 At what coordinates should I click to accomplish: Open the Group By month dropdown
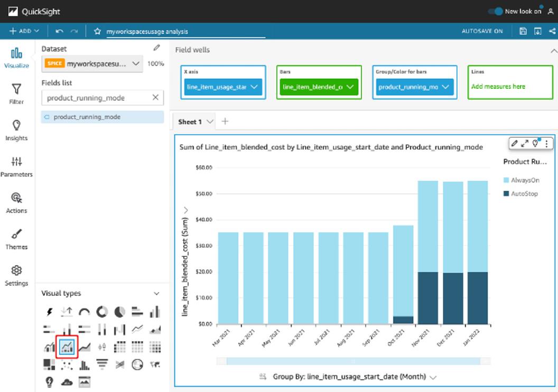click(x=433, y=377)
